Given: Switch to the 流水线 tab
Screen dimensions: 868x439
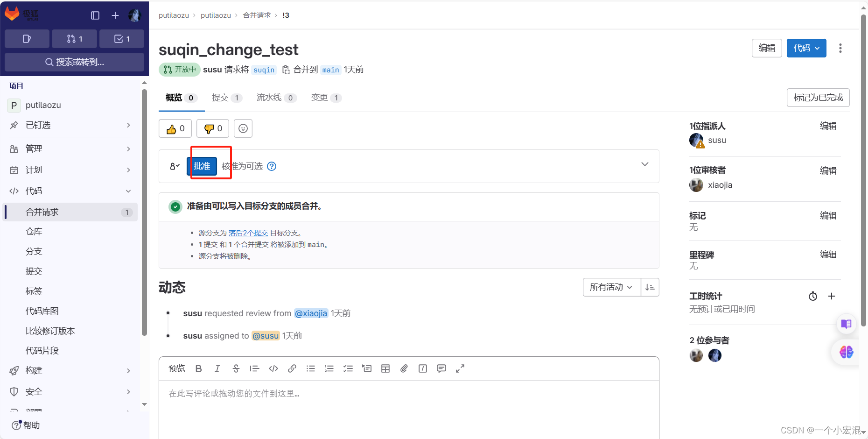Looking at the screenshot, I should pos(276,98).
